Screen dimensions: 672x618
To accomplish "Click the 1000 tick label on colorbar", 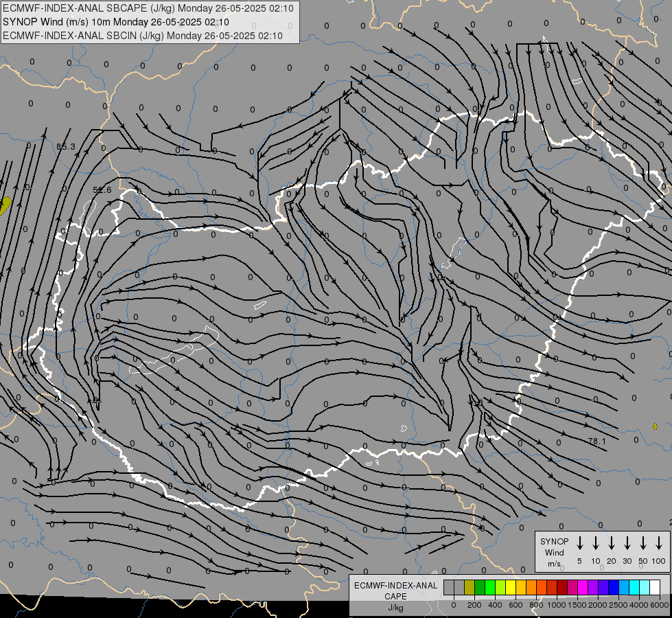I will click(x=556, y=605).
